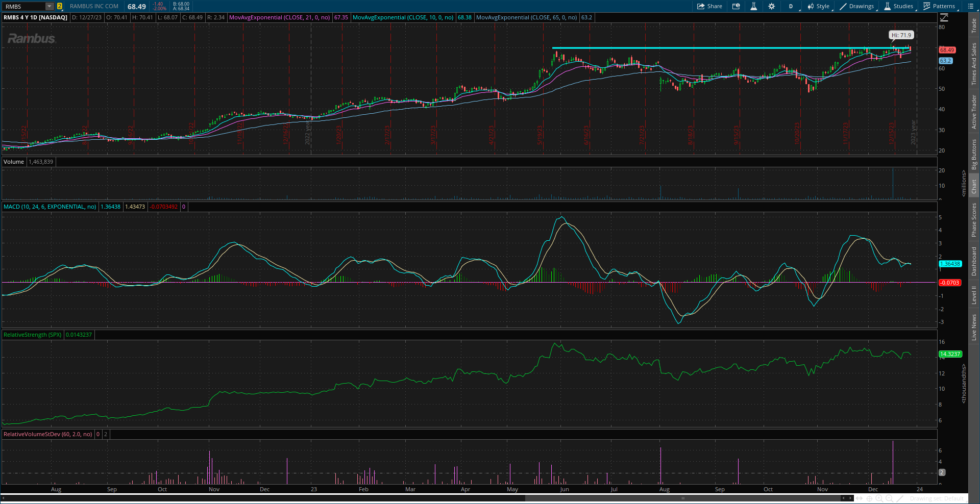This screenshot has height=504, width=980.
Task: Open the chart Settings gear icon
Action: pyautogui.click(x=771, y=6)
